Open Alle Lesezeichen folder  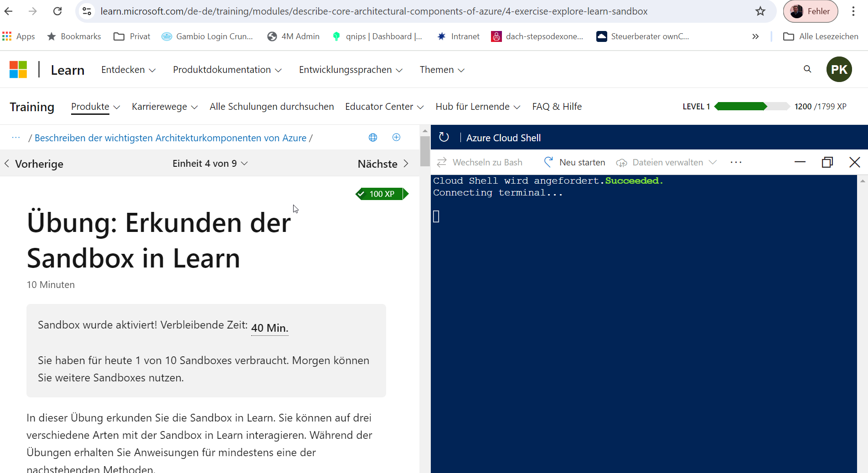[x=821, y=36]
